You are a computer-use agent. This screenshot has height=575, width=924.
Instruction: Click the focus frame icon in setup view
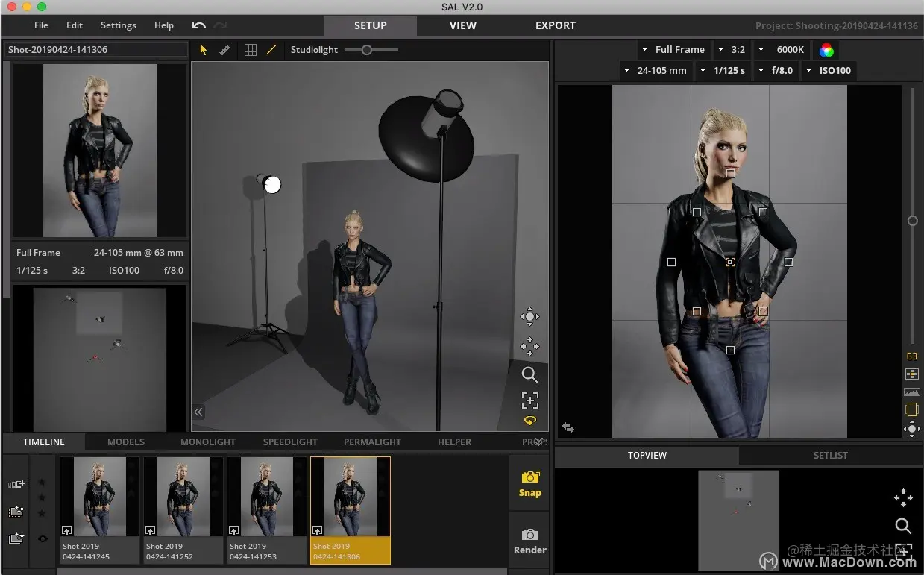529,400
